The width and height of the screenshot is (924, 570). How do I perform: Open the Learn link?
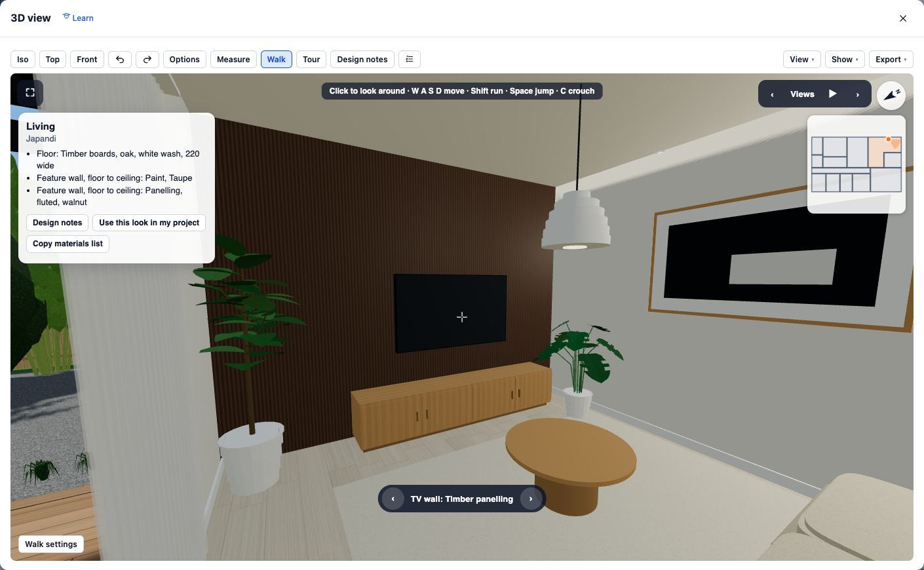(78, 18)
